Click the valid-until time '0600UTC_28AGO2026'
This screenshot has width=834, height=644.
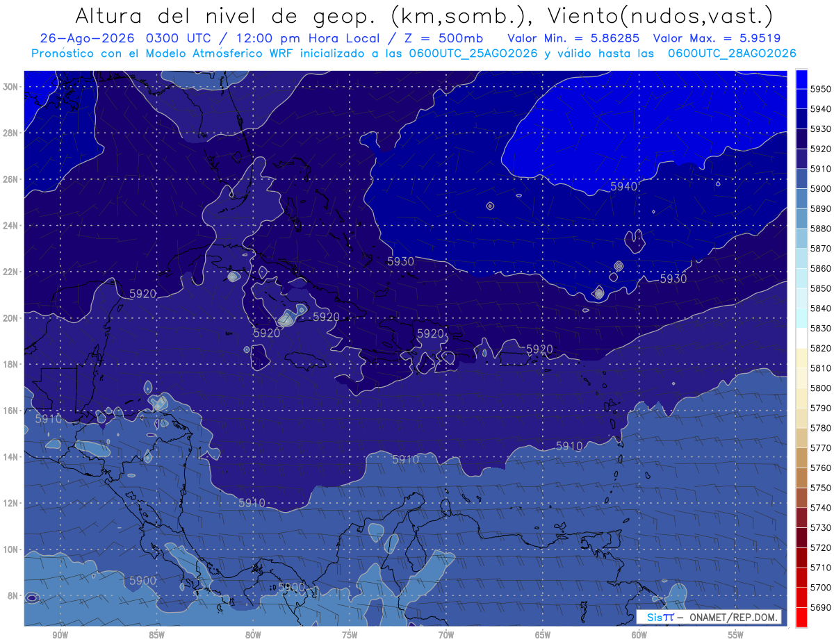[x=732, y=53]
